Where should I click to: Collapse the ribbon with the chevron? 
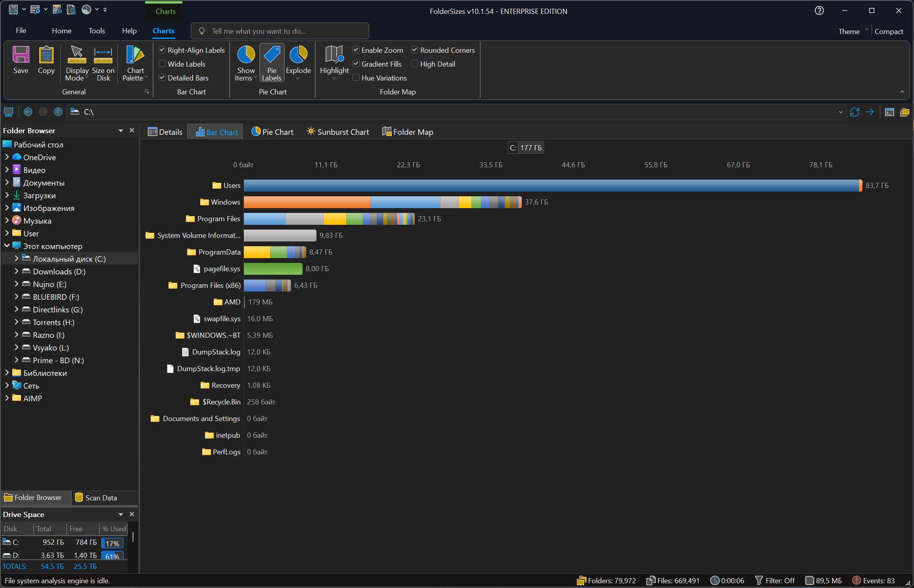902,92
